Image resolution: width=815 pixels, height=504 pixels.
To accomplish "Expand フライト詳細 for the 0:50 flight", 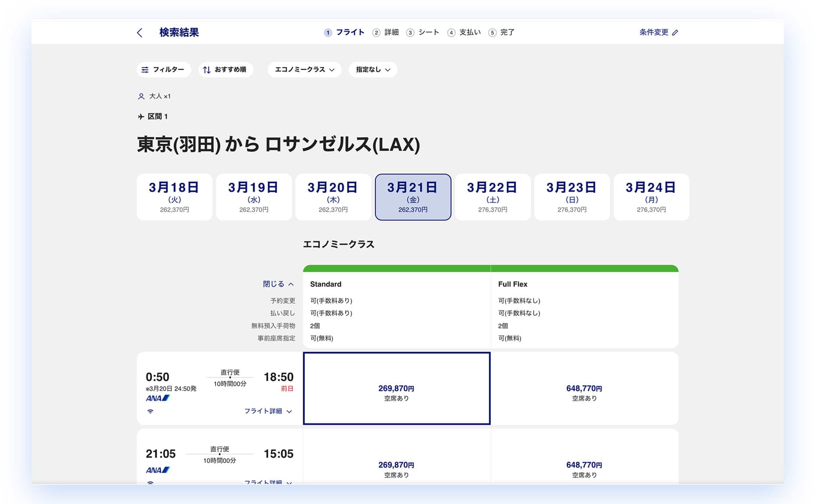I will pos(268,411).
